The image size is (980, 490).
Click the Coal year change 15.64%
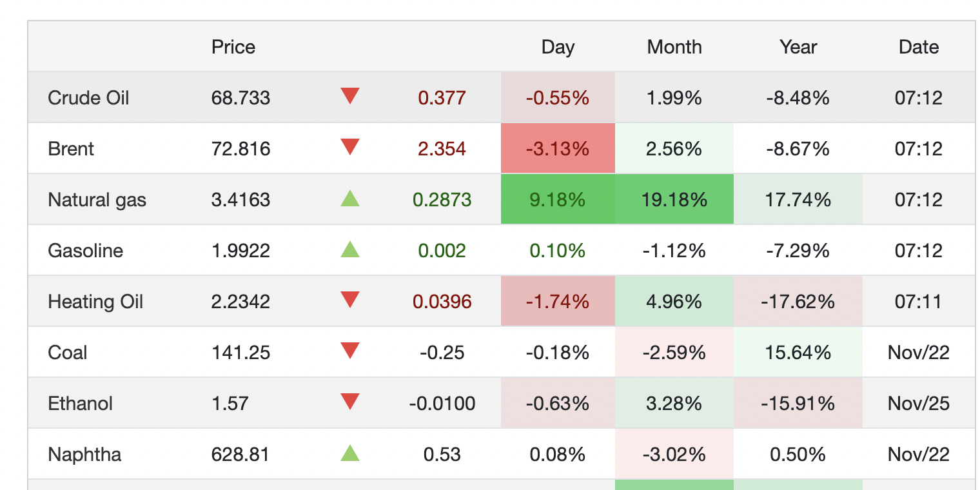coord(798,353)
